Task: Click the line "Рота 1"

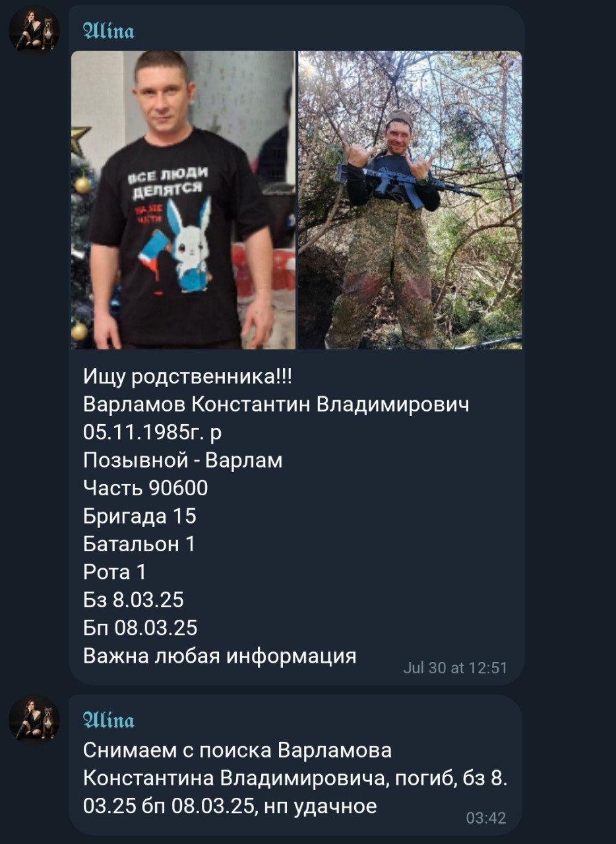Action: (x=115, y=572)
